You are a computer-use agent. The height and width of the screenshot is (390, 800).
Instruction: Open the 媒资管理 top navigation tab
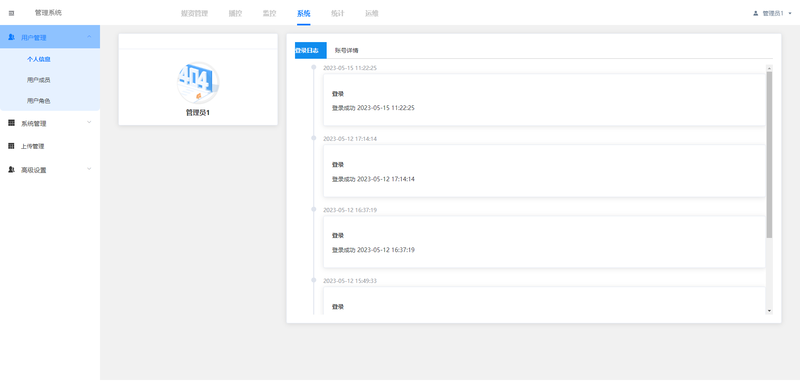194,14
